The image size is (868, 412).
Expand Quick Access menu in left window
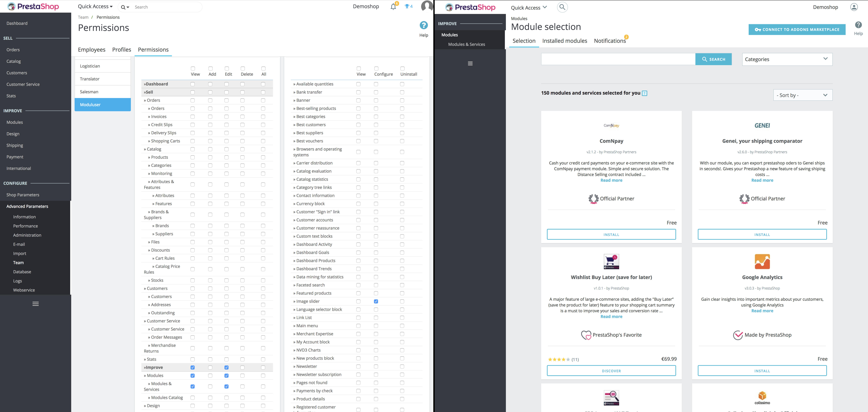[x=95, y=6]
